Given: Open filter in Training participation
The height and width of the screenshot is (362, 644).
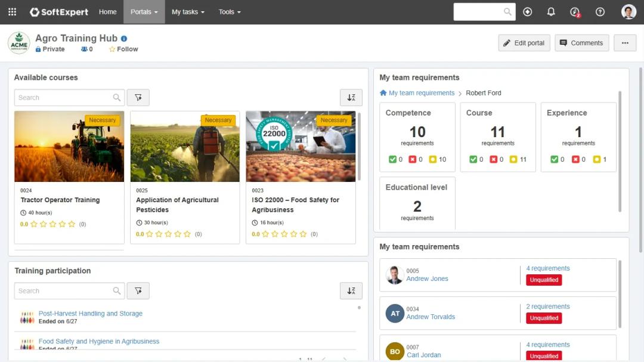Looking at the screenshot, I should (138, 291).
